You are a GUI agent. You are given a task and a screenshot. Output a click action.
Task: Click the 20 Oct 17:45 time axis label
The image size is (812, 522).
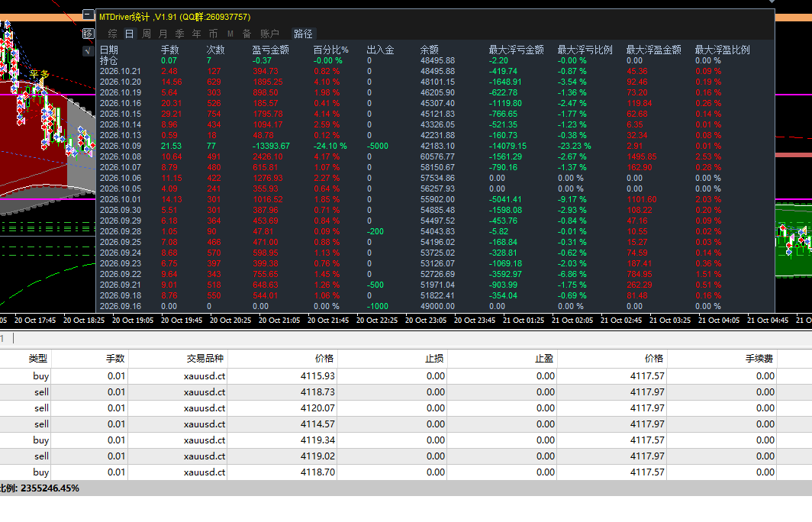click(x=34, y=320)
